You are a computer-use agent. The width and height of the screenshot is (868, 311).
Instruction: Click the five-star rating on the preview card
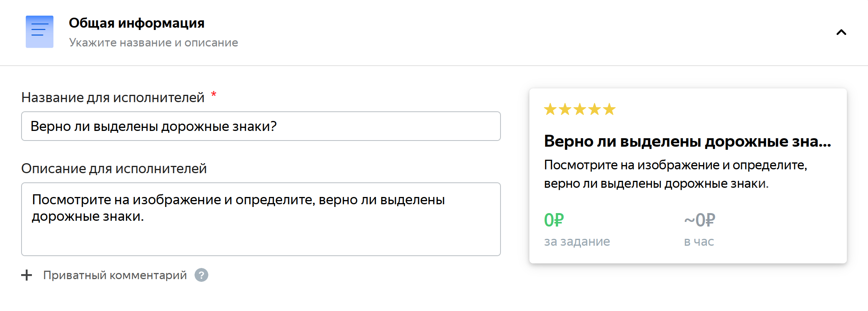(580, 109)
